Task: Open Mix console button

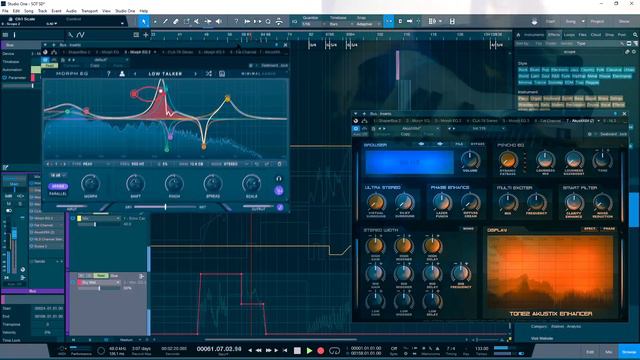Action: click(609, 352)
